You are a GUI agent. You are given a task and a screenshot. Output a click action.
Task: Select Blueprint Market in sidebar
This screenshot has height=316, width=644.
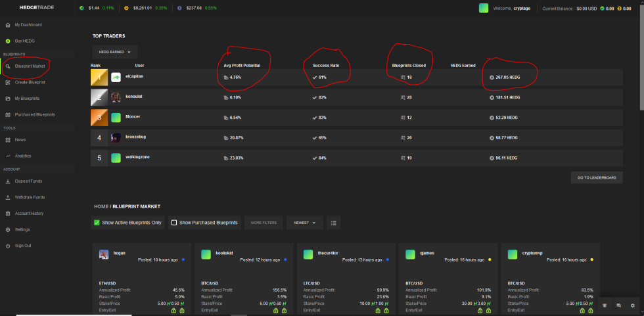30,66
